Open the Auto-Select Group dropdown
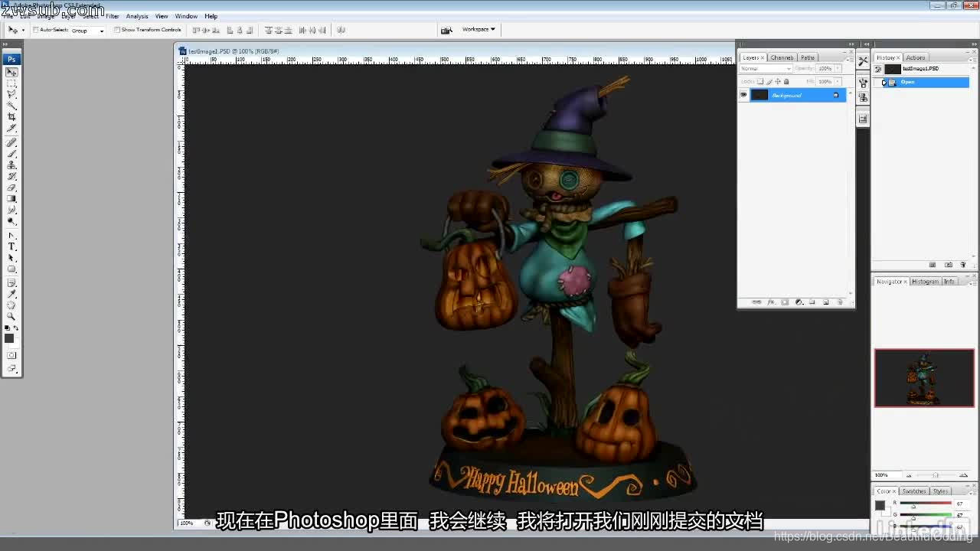This screenshot has width=980, height=551. pos(88,31)
